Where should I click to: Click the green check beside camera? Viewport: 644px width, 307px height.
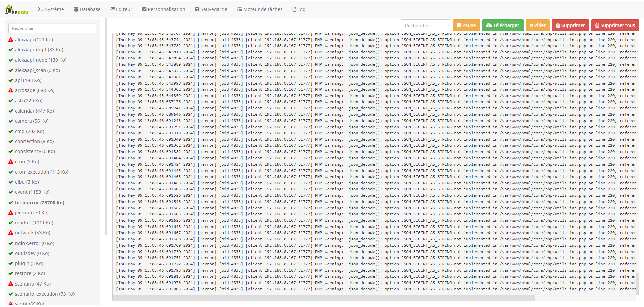11,121
